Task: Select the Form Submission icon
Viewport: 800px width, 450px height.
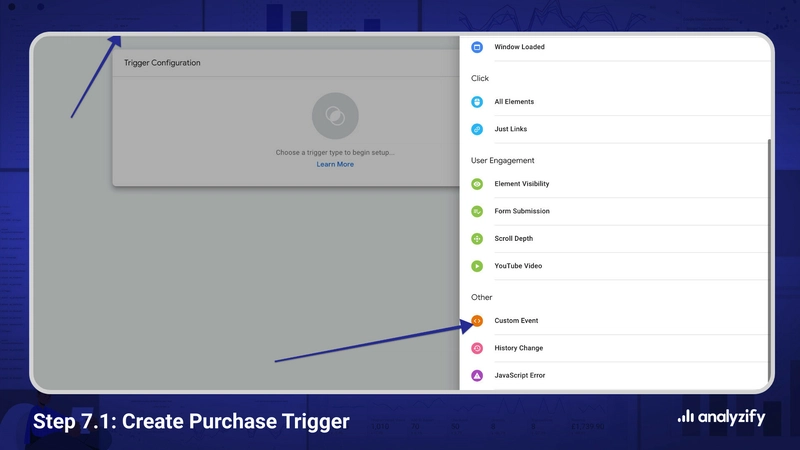Action: point(477,211)
